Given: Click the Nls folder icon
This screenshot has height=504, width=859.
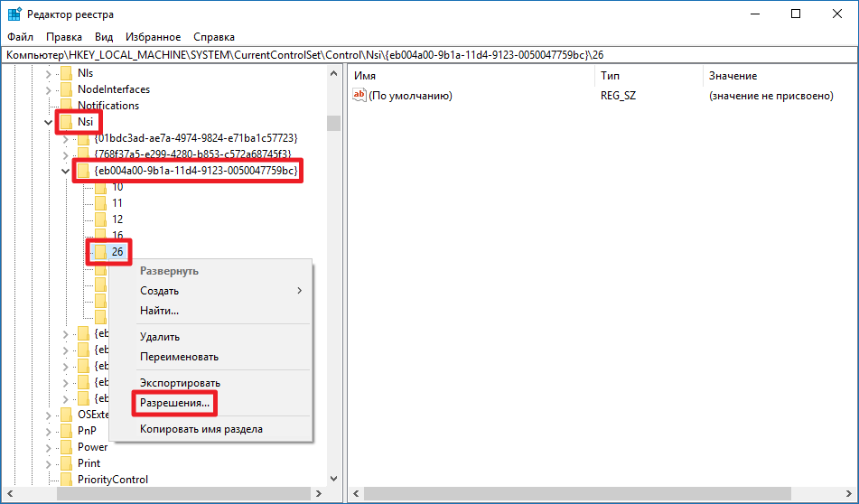Looking at the screenshot, I should coord(66,73).
